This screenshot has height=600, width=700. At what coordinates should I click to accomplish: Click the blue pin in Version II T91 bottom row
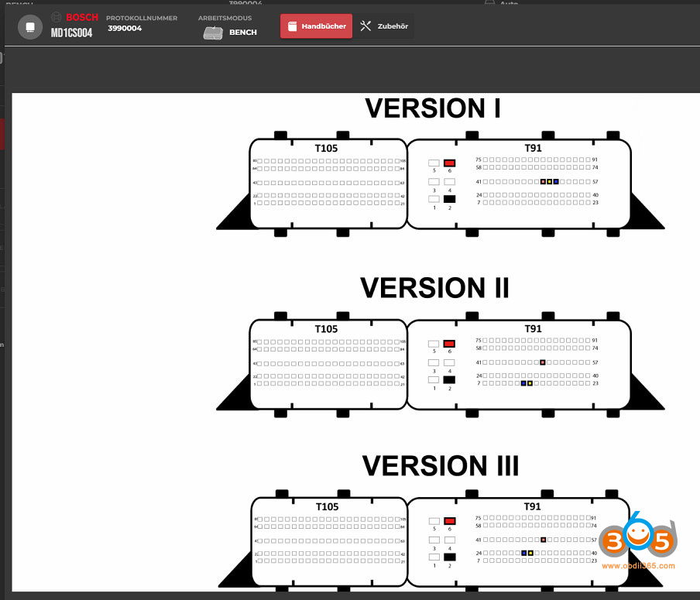click(x=523, y=383)
